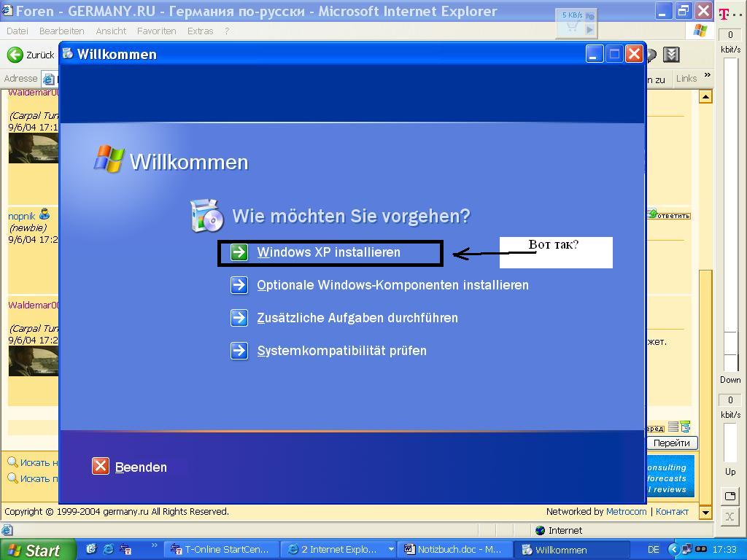Open the Контакт link in footer
747x560 pixels.
(x=672, y=511)
